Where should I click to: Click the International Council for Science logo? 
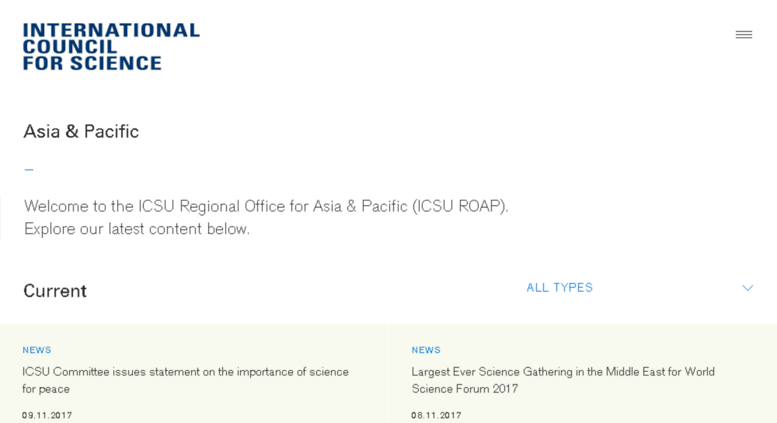[x=111, y=47]
